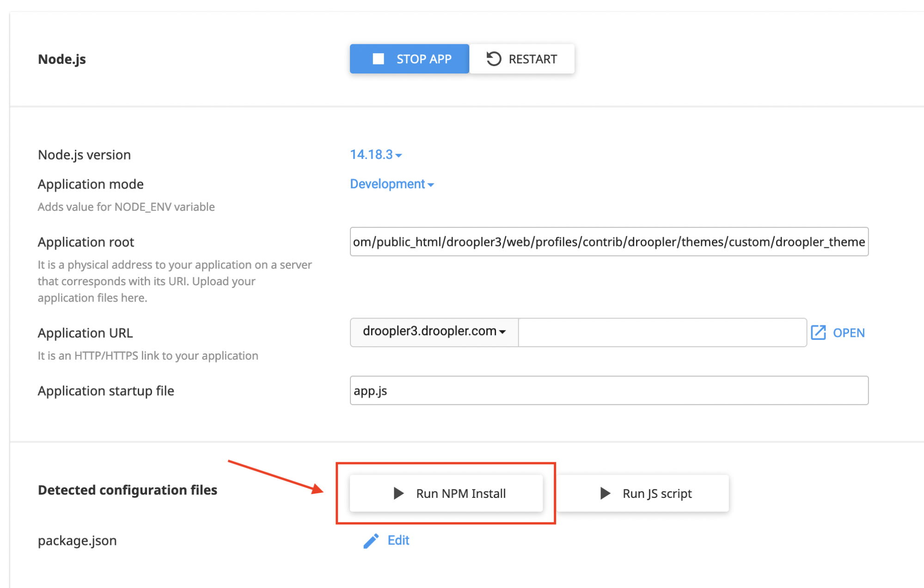924x588 pixels.
Task: Stop the Node.js app
Action: click(x=409, y=59)
